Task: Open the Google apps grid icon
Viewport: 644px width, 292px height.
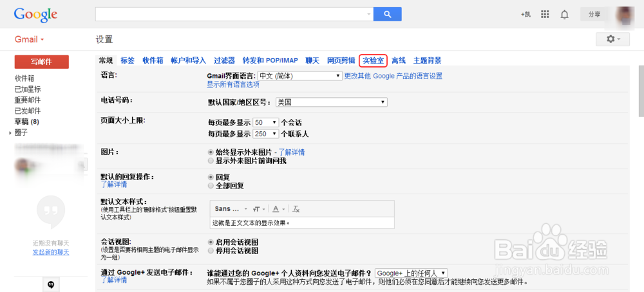Action: (545, 14)
